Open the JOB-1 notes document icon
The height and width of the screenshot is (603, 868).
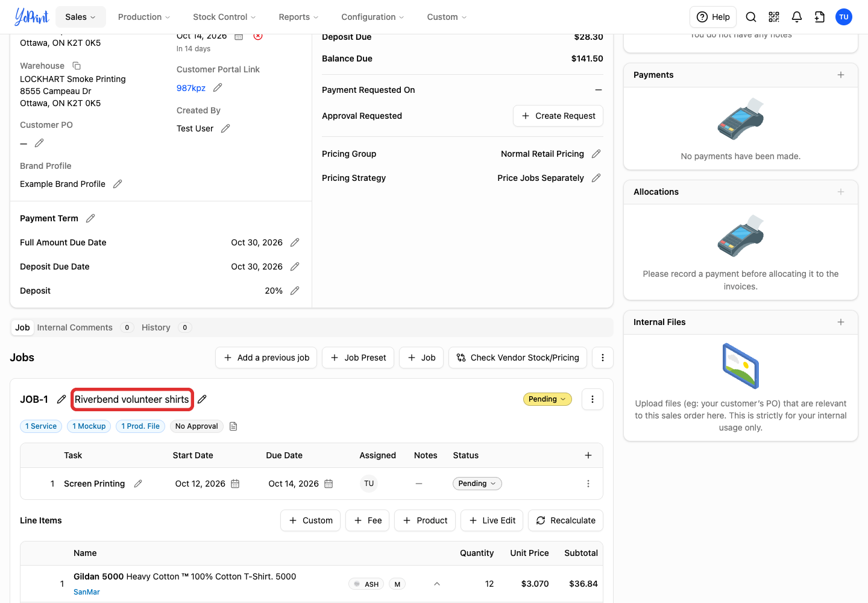233,426
